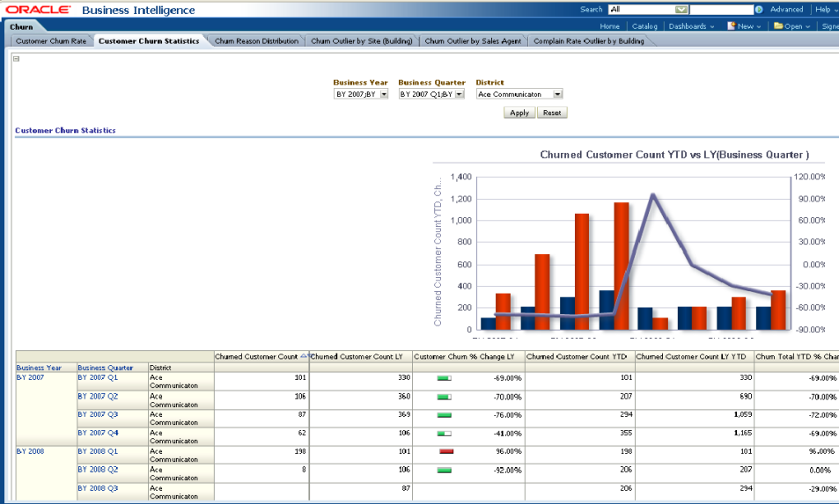Click the Advanced search link
The height and width of the screenshot is (504, 839).
pyautogui.click(x=786, y=10)
